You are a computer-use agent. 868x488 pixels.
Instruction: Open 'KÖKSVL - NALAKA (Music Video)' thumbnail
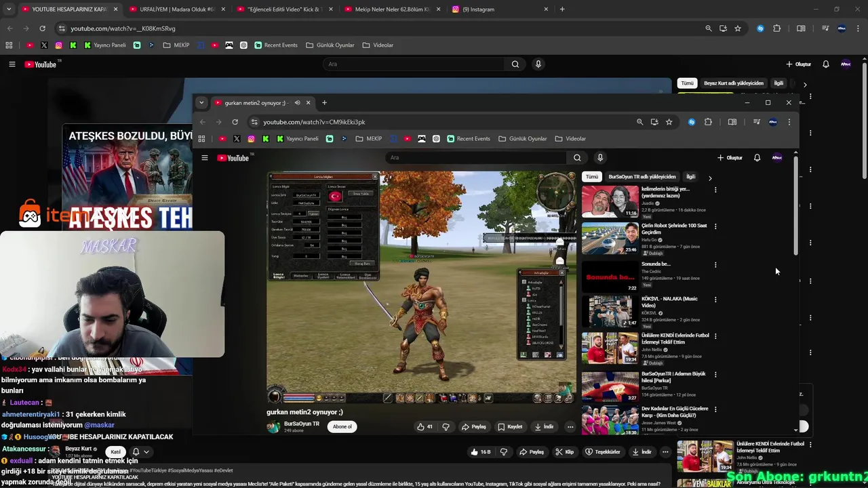point(610,312)
